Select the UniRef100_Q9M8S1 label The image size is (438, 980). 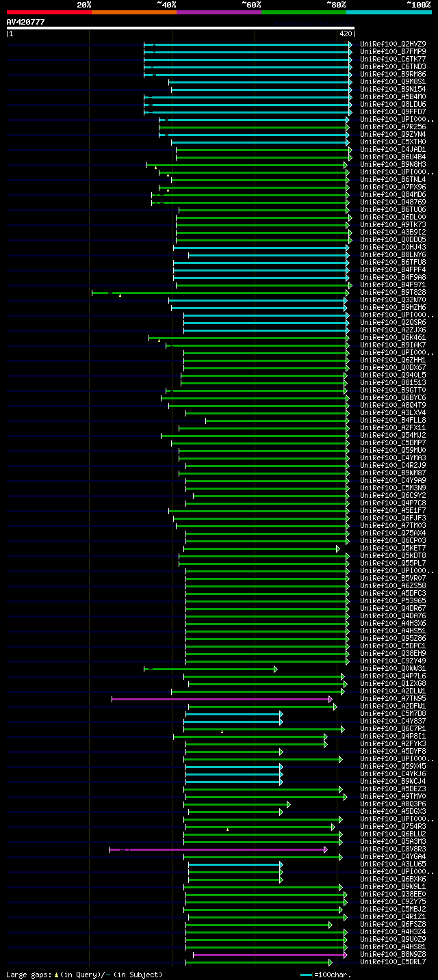tap(393, 82)
